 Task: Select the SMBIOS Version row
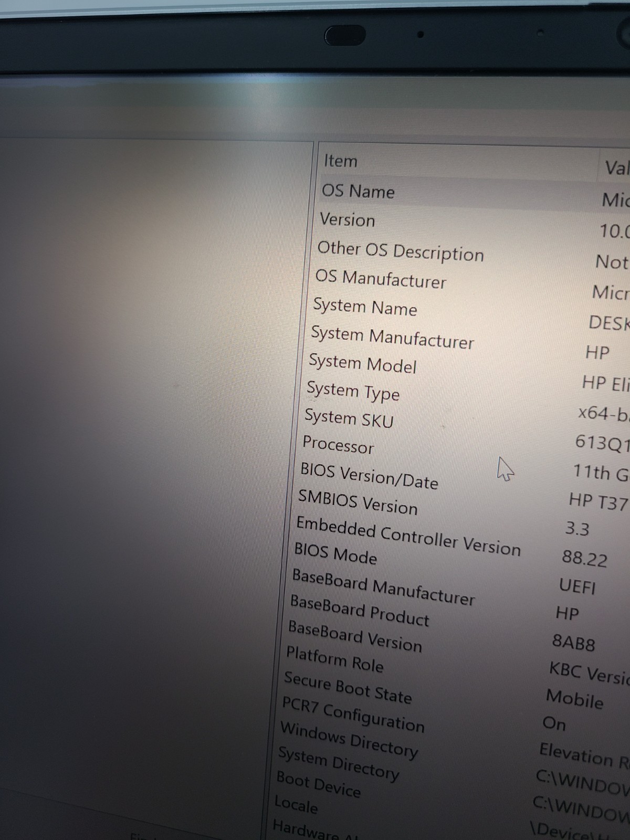[x=358, y=502]
